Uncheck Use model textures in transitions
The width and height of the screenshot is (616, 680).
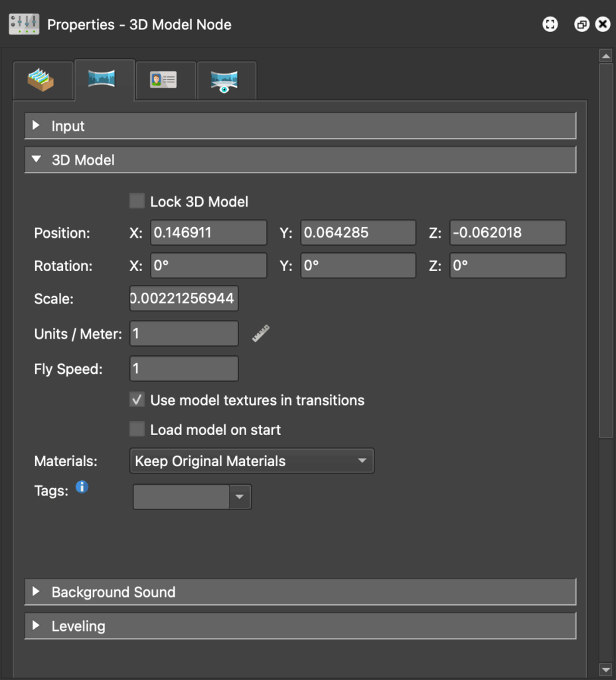(x=137, y=400)
